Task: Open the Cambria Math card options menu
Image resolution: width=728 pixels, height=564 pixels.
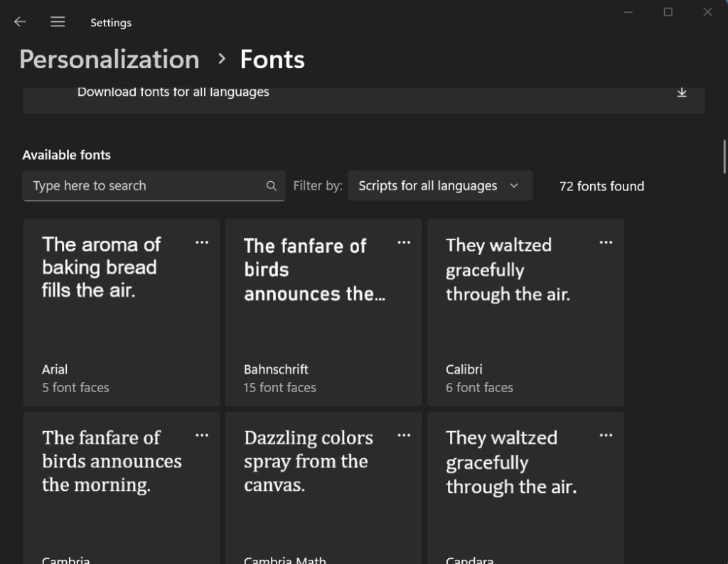Action: point(404,435)
